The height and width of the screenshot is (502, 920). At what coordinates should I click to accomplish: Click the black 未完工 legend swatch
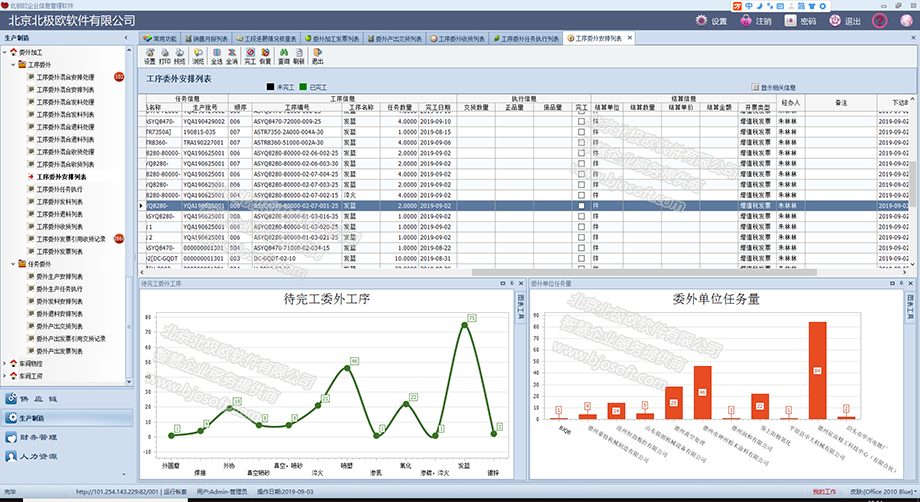(270, 87)
